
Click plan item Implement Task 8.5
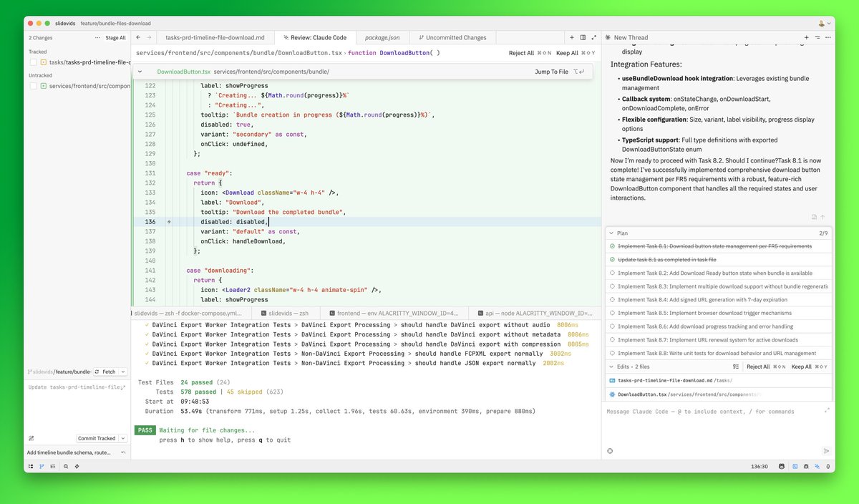(719, 313)
